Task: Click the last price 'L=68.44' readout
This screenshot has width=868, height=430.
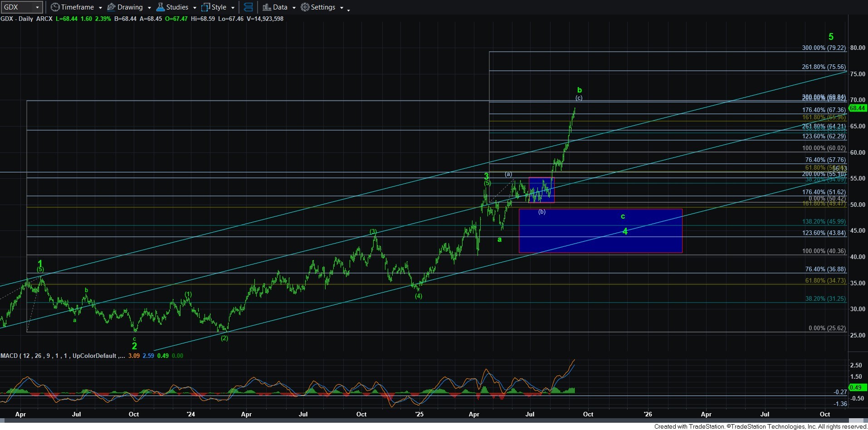Action: (x=67, y=19)
